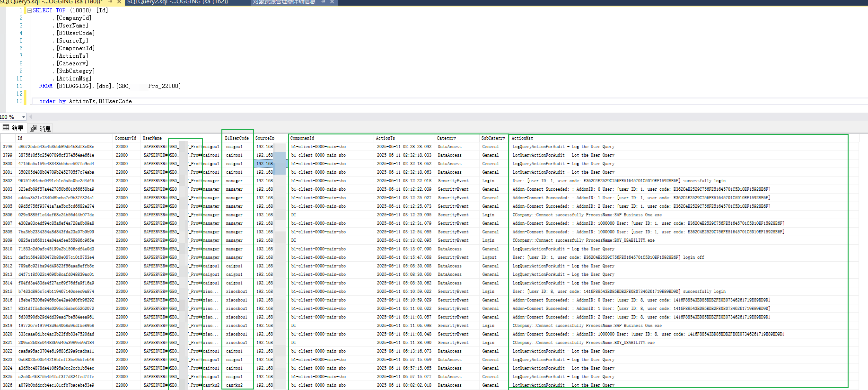This screenshot has width=868, height=390.
Task: Select the SubCategory column header
Action: (x=493, y=138)
